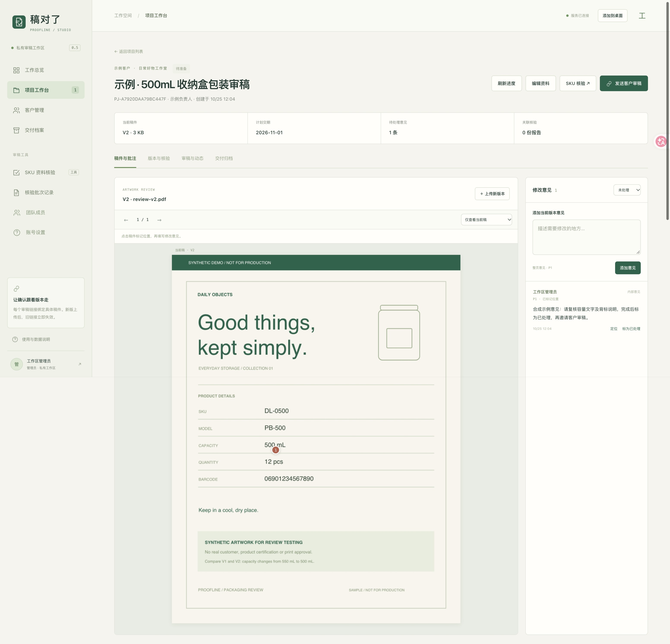The height and width of the screenshot is (644, 670).
Task: Click the top-right layout icon beside 添加到桌面
Action: (642, 16)
